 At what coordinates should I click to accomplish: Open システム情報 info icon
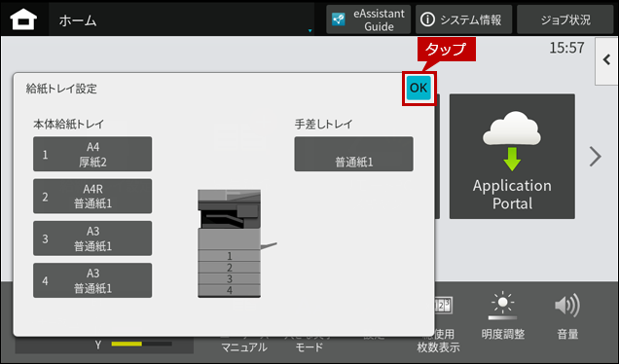pyautogui.click(x=427, y=19)
